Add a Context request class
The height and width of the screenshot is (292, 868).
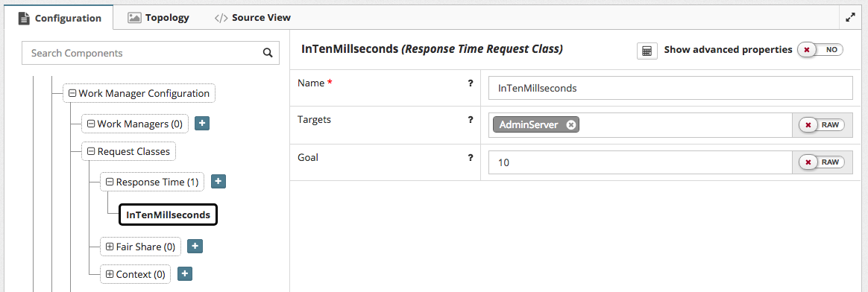tap(185, 273)
